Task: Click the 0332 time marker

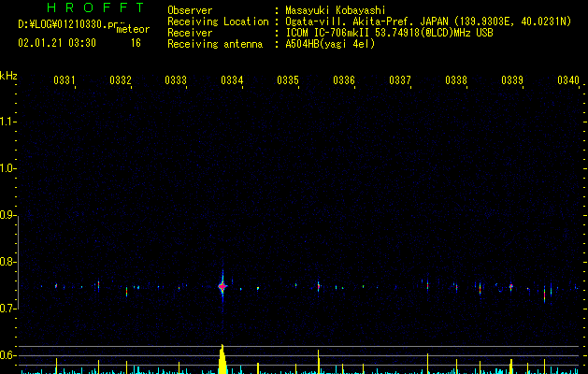Action: (121, 80)
